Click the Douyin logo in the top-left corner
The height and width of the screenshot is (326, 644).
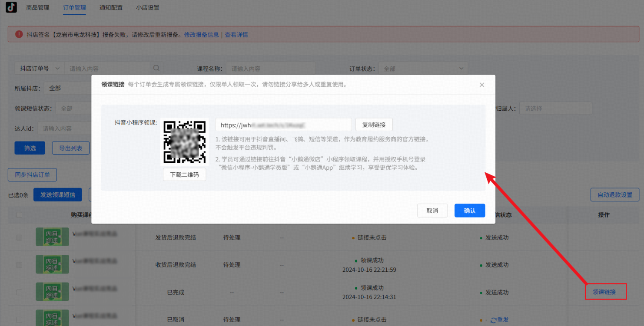[11, 7]
